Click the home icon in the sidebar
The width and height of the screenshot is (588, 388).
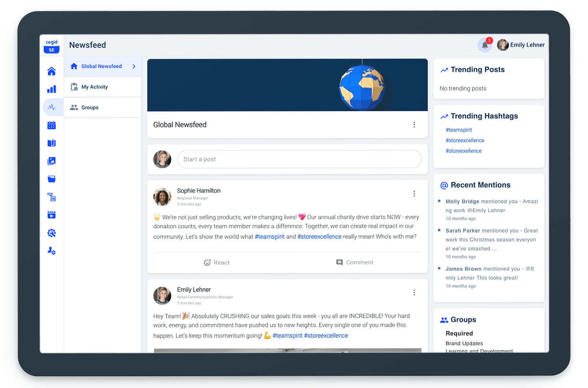[x=51, y=71]
